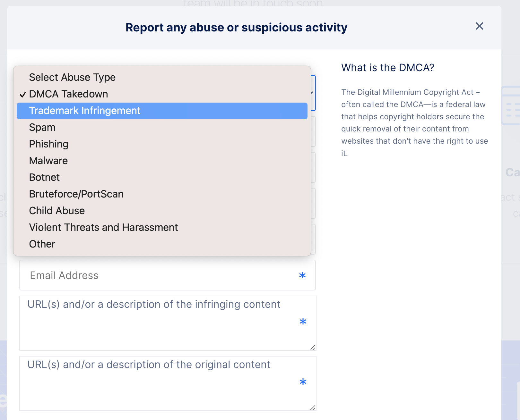Click the Email Address required asterisk
Image resolution: width=520 pixels, height=420 pixels.
(302, 275)
